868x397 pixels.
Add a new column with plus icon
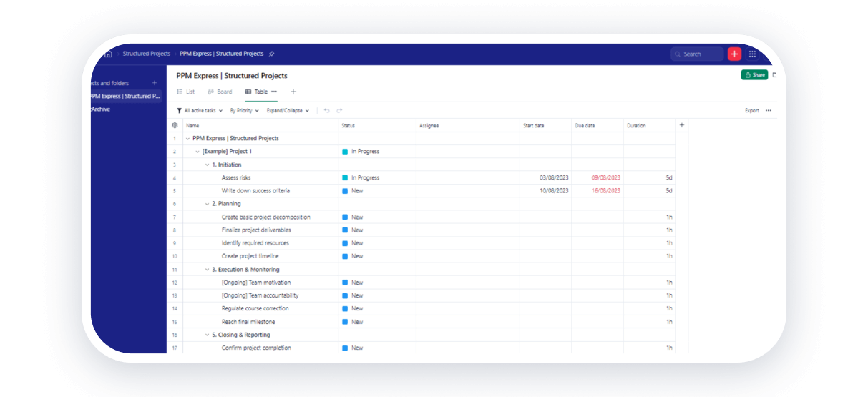(681, 125)
